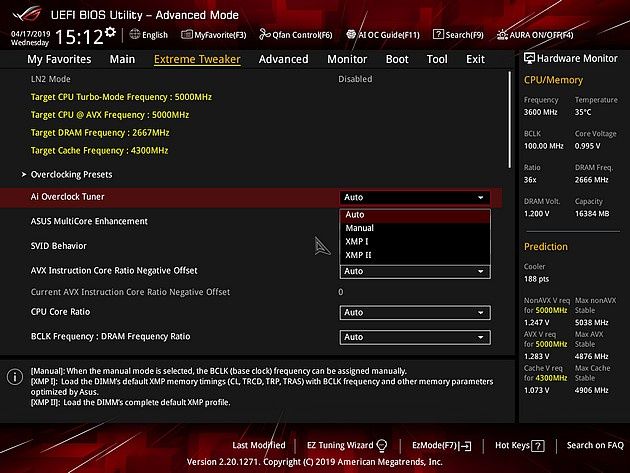630x473 pixels.
Task: Click the LN2 Mode row
Action: click(x=251, y=79)
